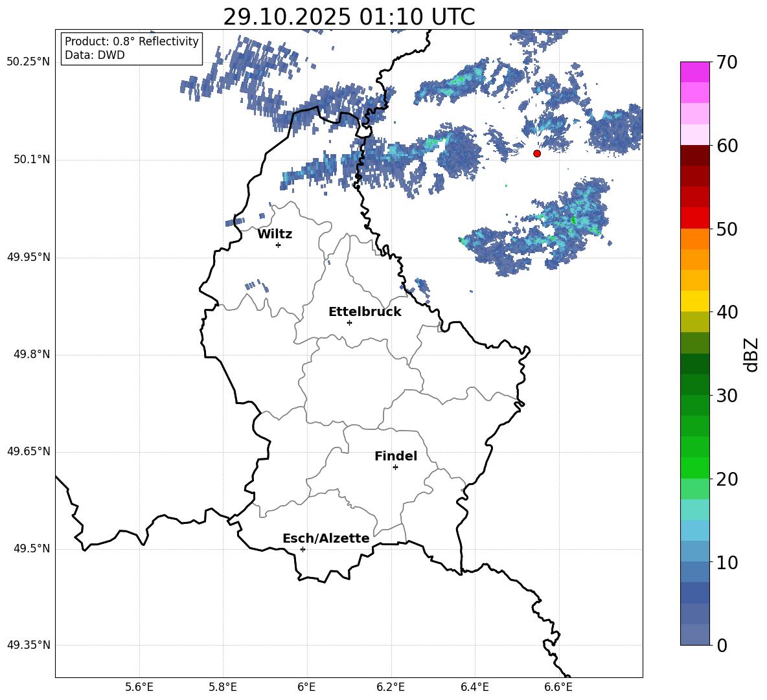
Task: Click the 6.2°E longitude label
Action: pyautogui.click(x=391, y=688)
